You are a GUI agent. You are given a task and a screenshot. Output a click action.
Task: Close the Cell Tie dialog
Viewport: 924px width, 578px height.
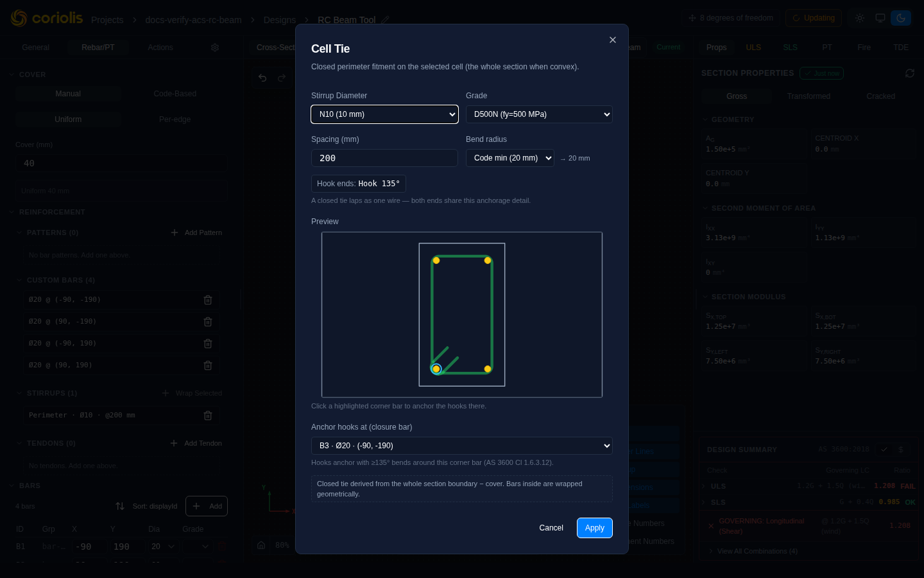(x=613, y=40)
